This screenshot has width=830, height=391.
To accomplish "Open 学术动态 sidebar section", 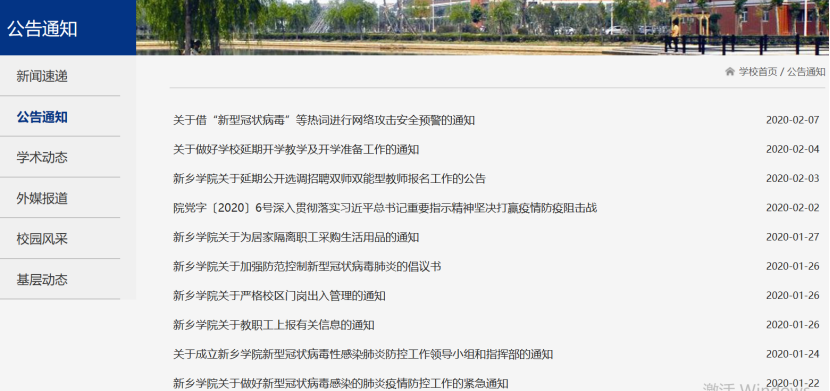I will 42,158.
